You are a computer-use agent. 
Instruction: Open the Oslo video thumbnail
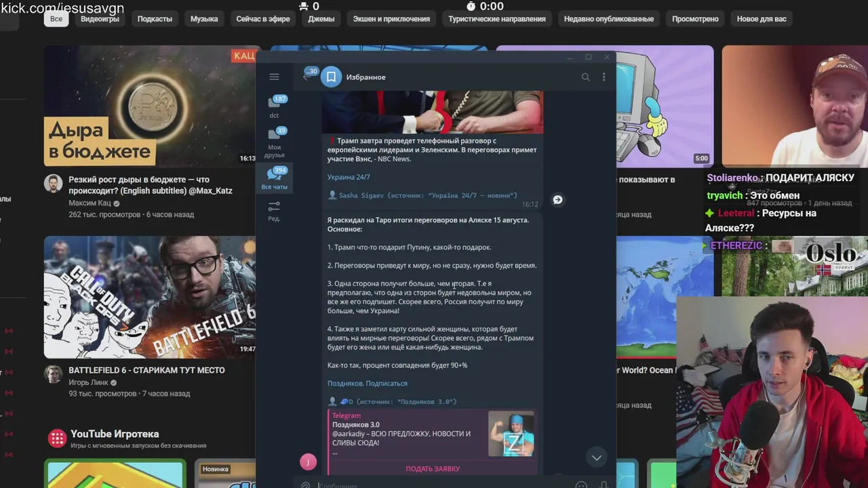[795, 266]
